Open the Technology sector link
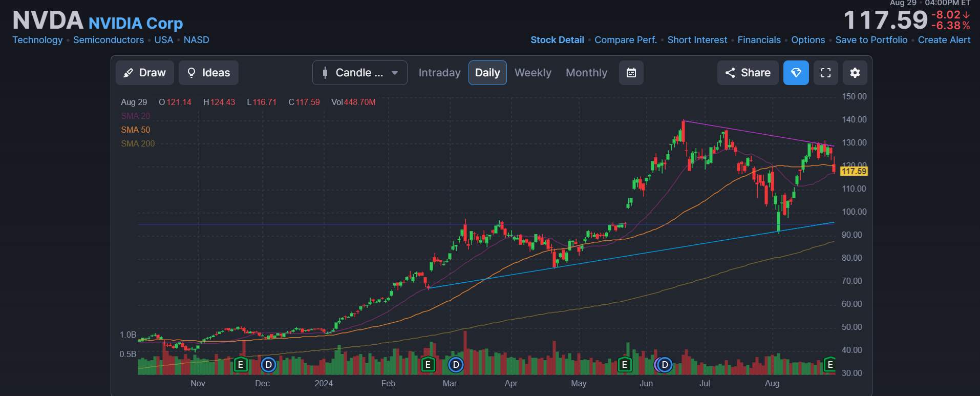Image resolution: width=980 pixels, height=396 pixels. point(37,40)
